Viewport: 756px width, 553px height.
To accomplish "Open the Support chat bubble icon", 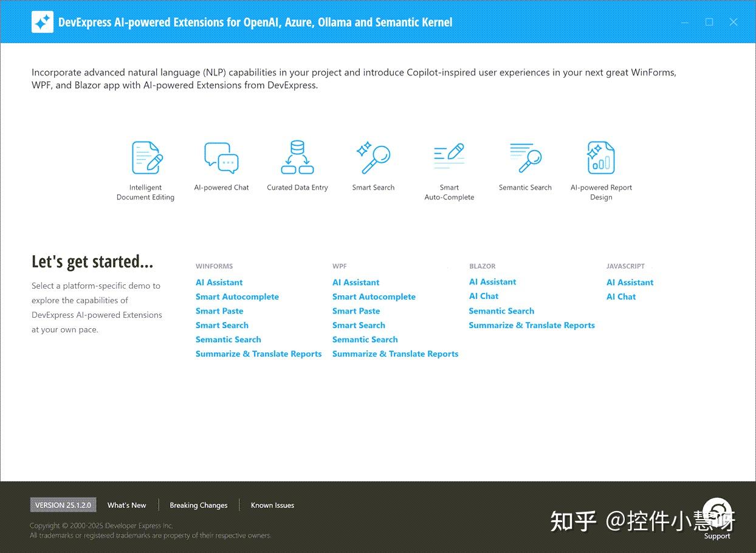I will pos(716,513).
